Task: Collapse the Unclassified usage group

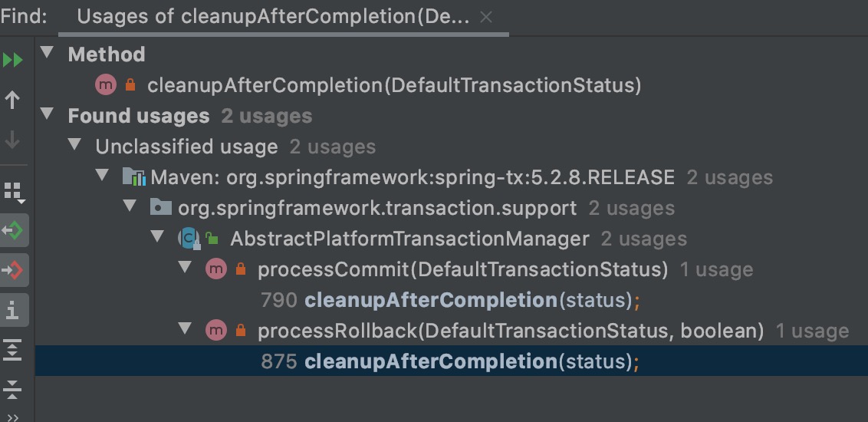Action: click(75, 145)
